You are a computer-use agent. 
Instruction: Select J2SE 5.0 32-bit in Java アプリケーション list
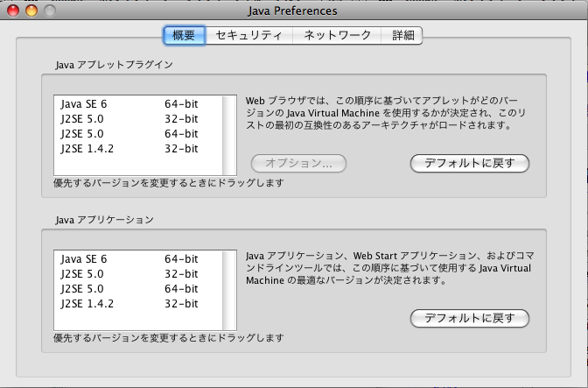click(x=138, y=274)
